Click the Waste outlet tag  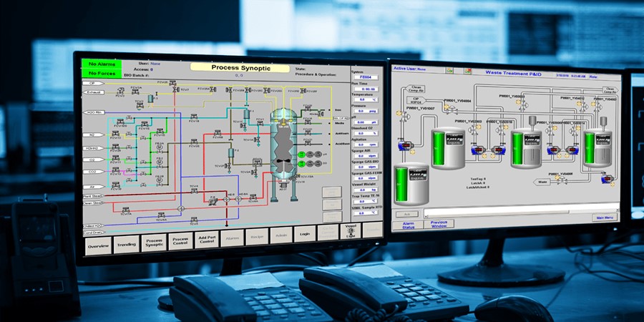click(542, 182)
